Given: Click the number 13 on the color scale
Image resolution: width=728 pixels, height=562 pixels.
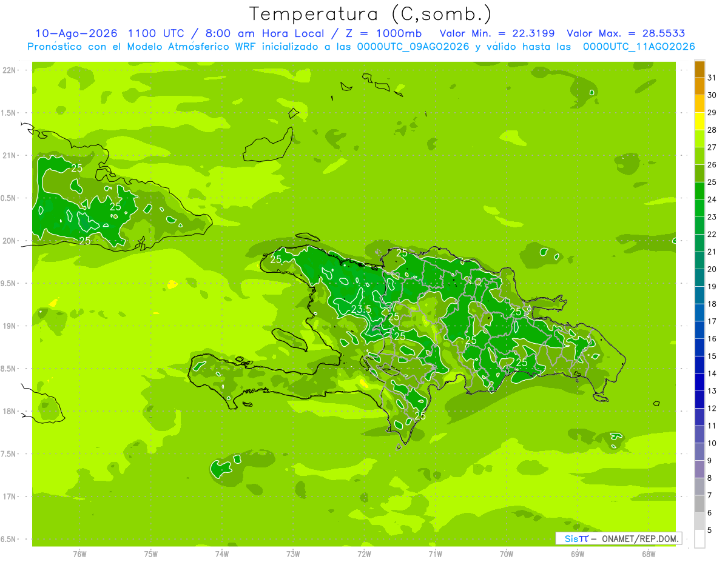Looking at the screenshot, I should [712, 391].
